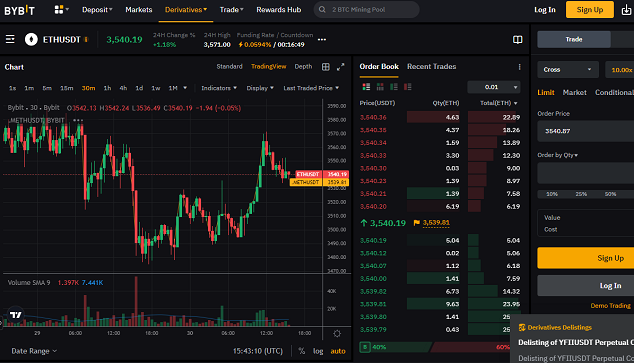The image size is (634, 363).
Task: Open the Demo Trading link
Action: click(610, 306)
